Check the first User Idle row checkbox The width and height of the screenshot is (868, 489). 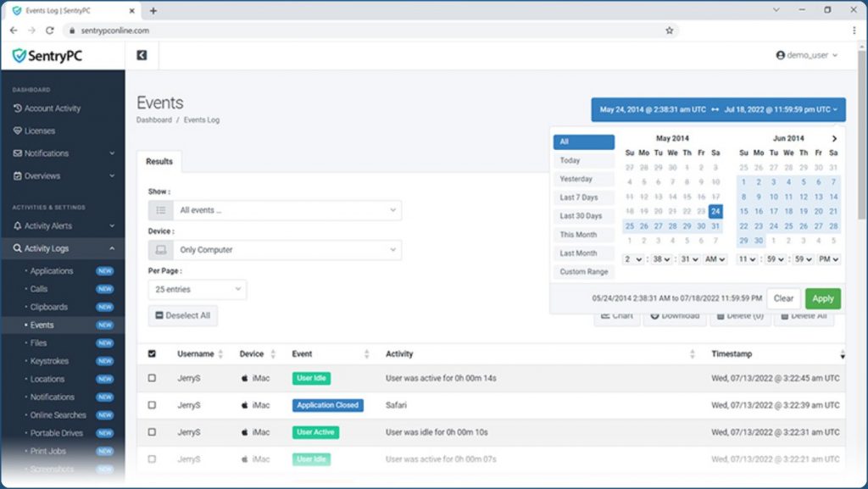153,379
